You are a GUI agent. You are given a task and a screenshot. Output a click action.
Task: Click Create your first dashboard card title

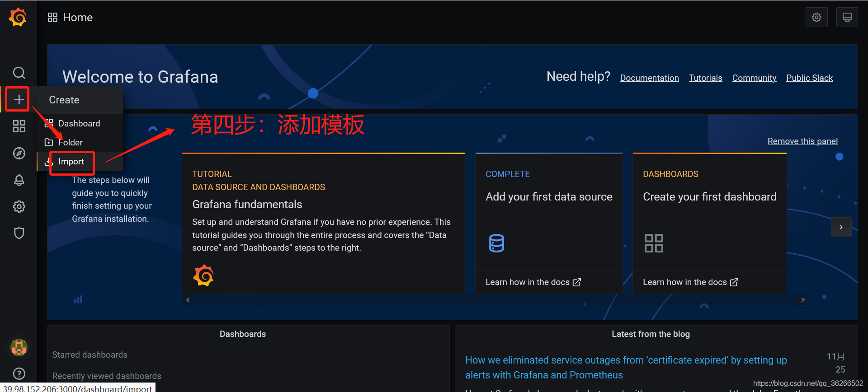pos(710,196)
